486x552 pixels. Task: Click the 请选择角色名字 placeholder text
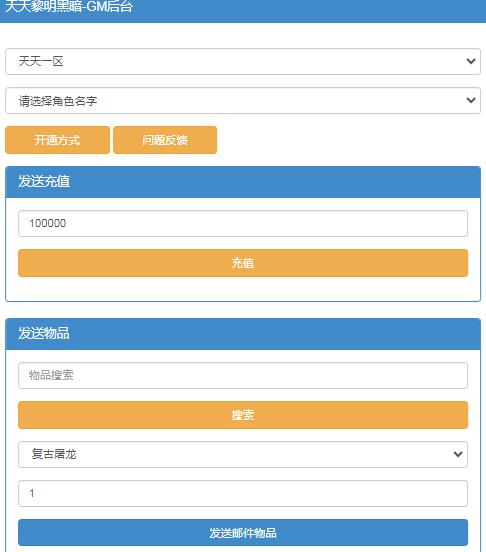(58, 101)
